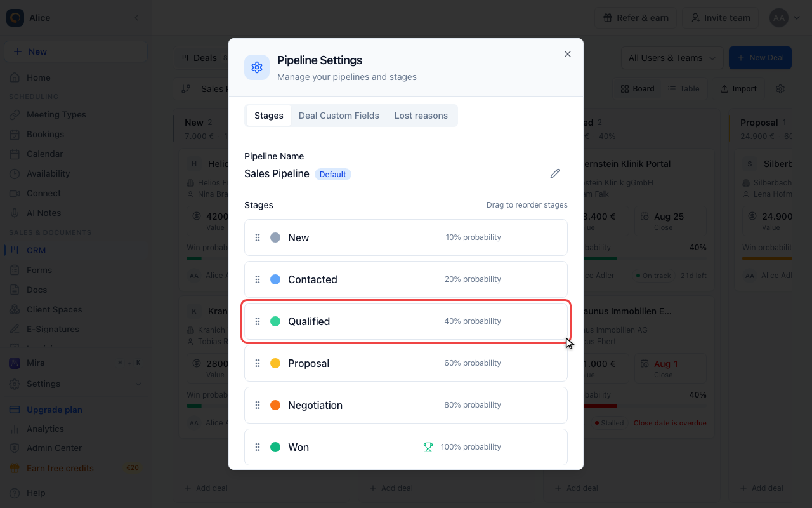
Task: Close the Pipeline Settings dialog
Action: pyautogui.click(x=568, y=54)
